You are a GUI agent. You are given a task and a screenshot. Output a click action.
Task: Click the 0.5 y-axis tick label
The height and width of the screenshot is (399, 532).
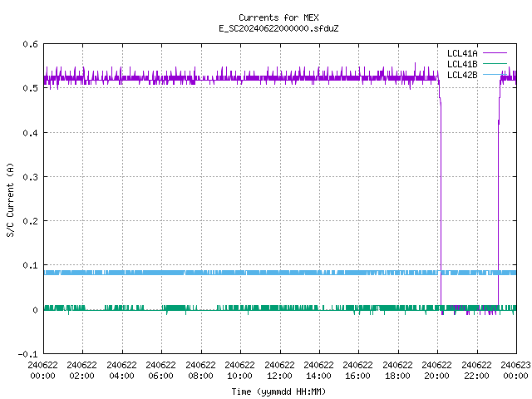[30, 88]
